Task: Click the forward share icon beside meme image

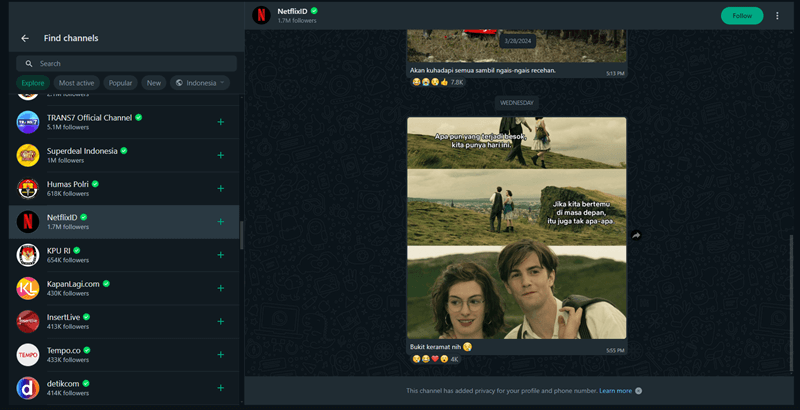Action: tap(636, 235)
